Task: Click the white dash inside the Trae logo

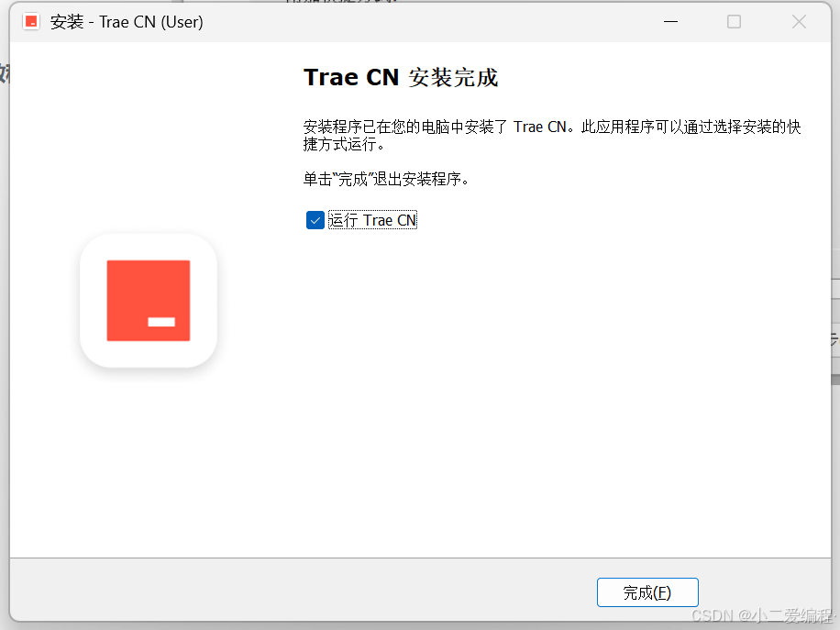Action: (161, 322)
